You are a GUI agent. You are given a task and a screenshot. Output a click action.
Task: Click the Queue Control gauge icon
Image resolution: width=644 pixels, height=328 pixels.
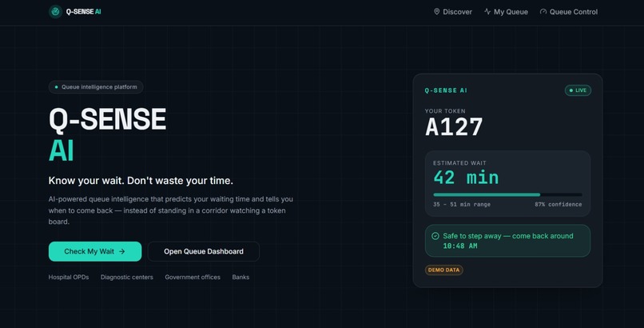[x=543, y=11]
